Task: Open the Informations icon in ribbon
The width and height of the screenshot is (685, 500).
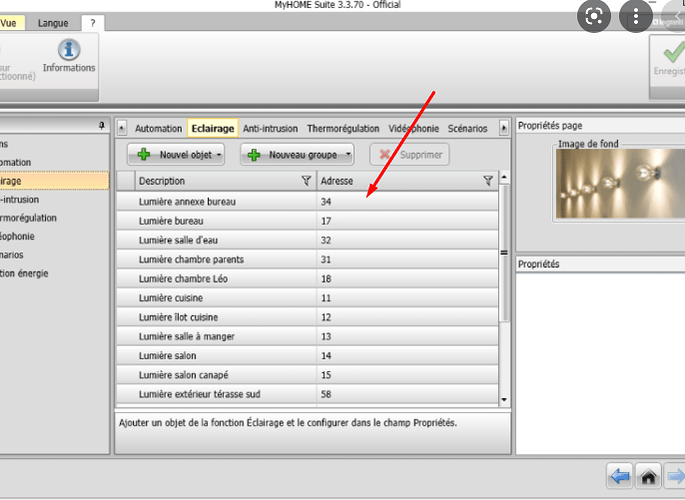Action: 69,55
